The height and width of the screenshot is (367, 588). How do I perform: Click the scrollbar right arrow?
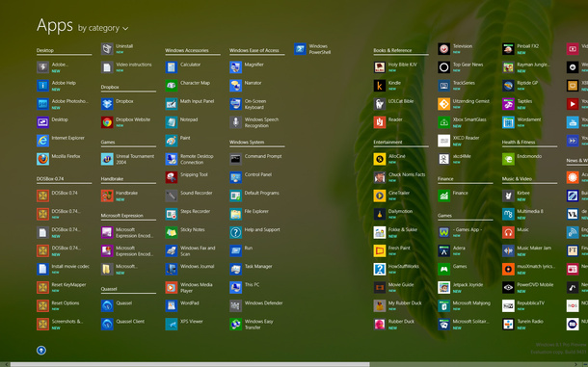tap(576, 364)
